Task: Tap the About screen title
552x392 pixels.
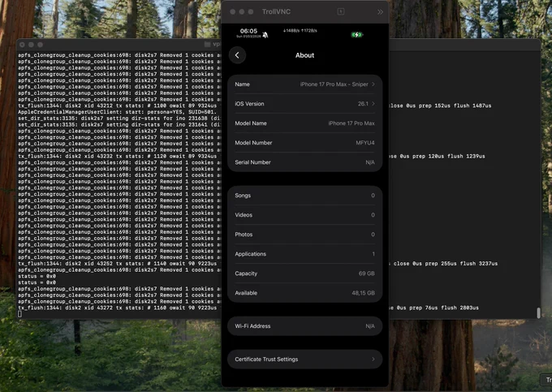Action: (x=305, y=55)
